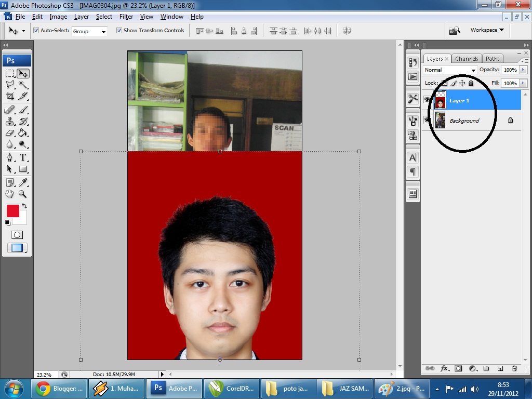Open the status bar info arrow
This screenshot has height=399, width=532.
tap(162, 374)
